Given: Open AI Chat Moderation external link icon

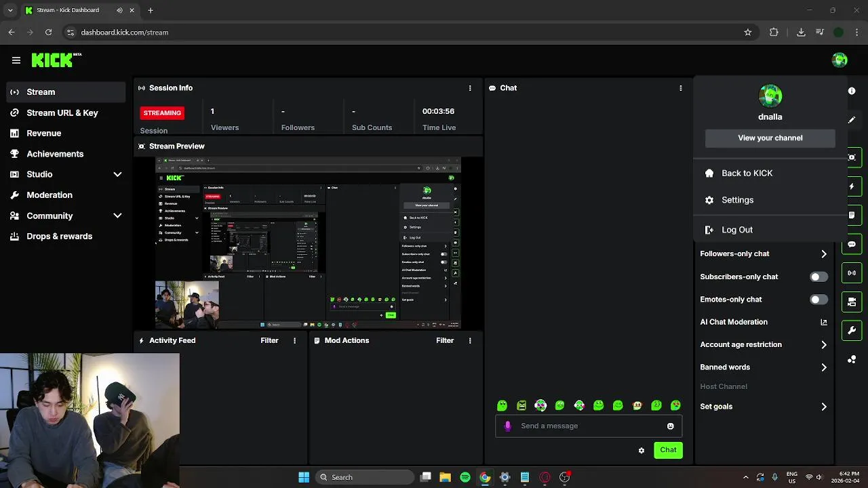Looking at the screenshot, I should coord(824,322).
